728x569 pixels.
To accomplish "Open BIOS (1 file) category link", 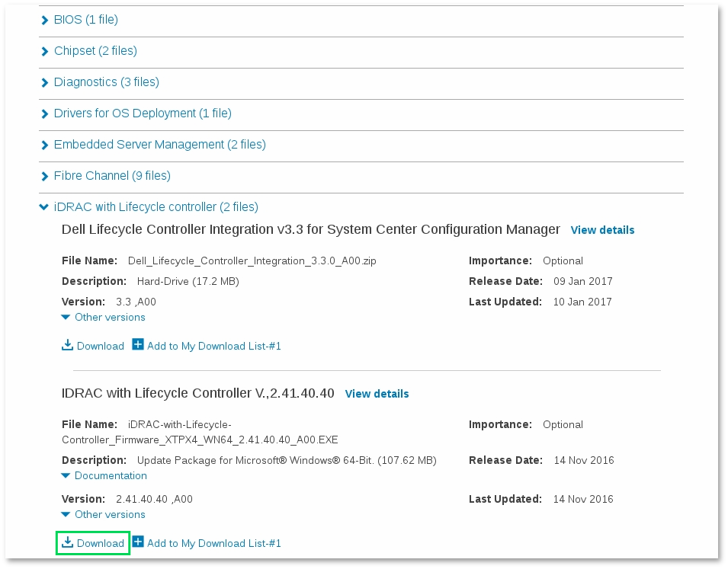I will [x=86, y=20].
